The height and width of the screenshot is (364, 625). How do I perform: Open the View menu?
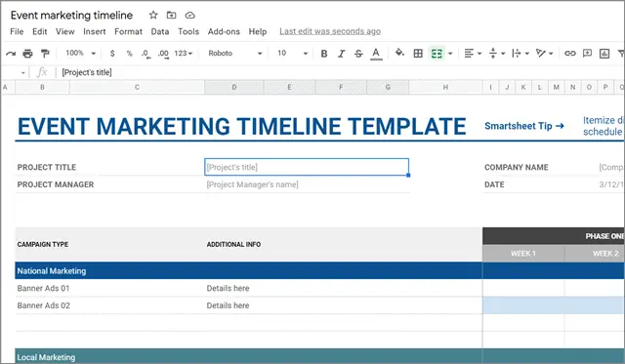pyautogui.click(x=65, y=31)
